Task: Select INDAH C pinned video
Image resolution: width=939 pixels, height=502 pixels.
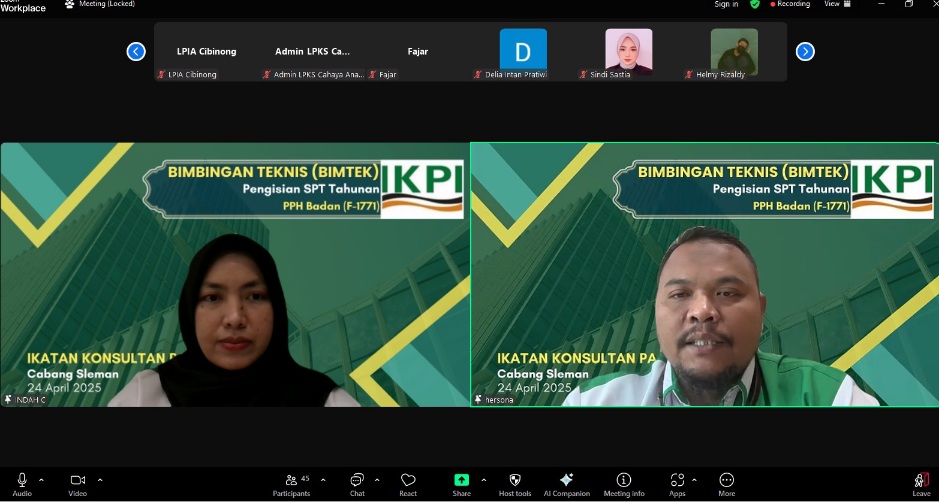Action: coord(235,274)
